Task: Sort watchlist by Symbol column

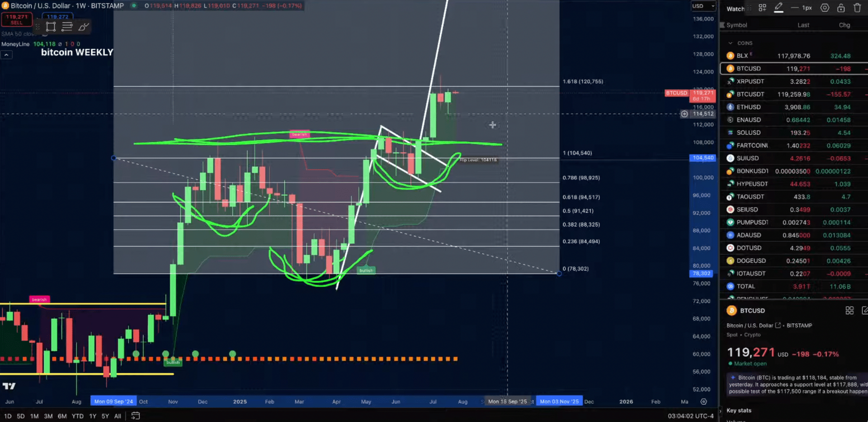Action: coord(736,25)
